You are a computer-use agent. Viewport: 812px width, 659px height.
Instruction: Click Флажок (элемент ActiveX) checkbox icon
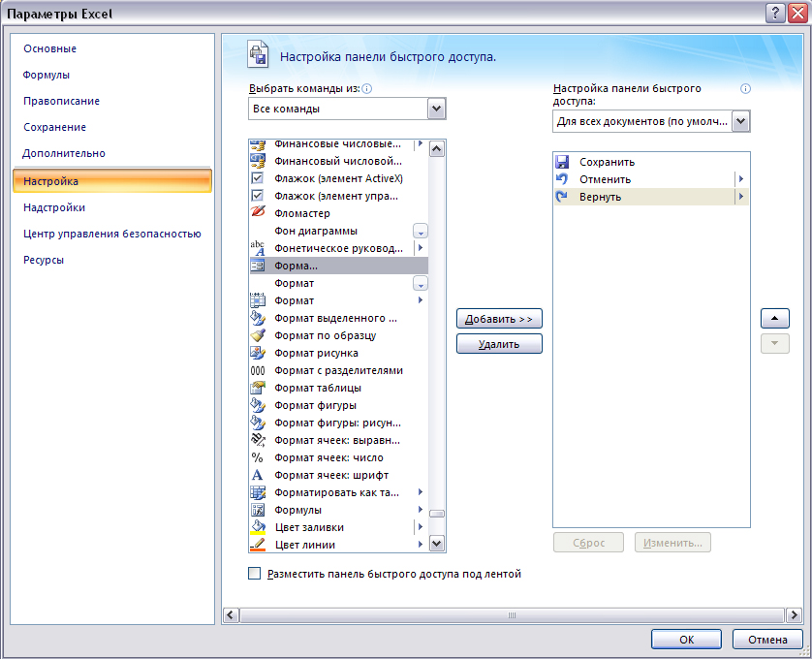(258, 178)
